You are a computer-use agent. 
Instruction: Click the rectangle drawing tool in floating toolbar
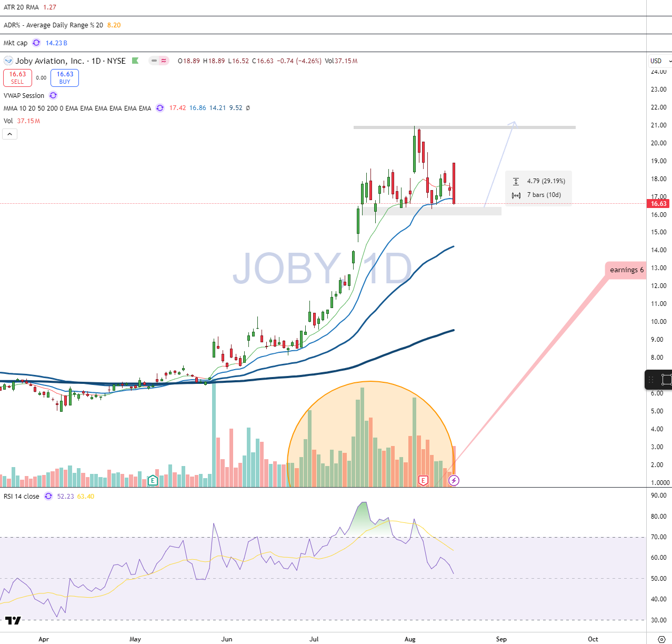(667, 379)
